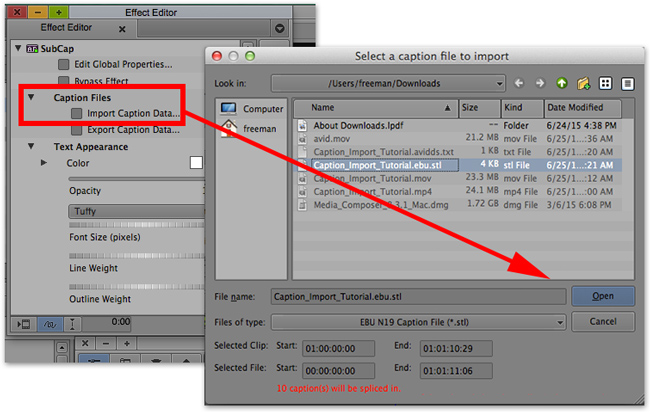Go up to the parent directory, green arrow
The image size is (650, 412).
[562, 83]
